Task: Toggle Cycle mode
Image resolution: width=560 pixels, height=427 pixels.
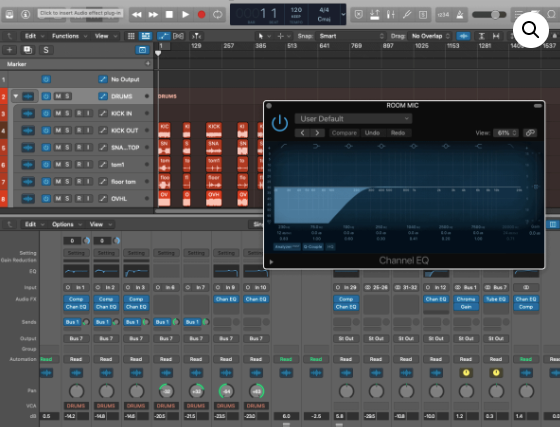Action: [218, 15]
